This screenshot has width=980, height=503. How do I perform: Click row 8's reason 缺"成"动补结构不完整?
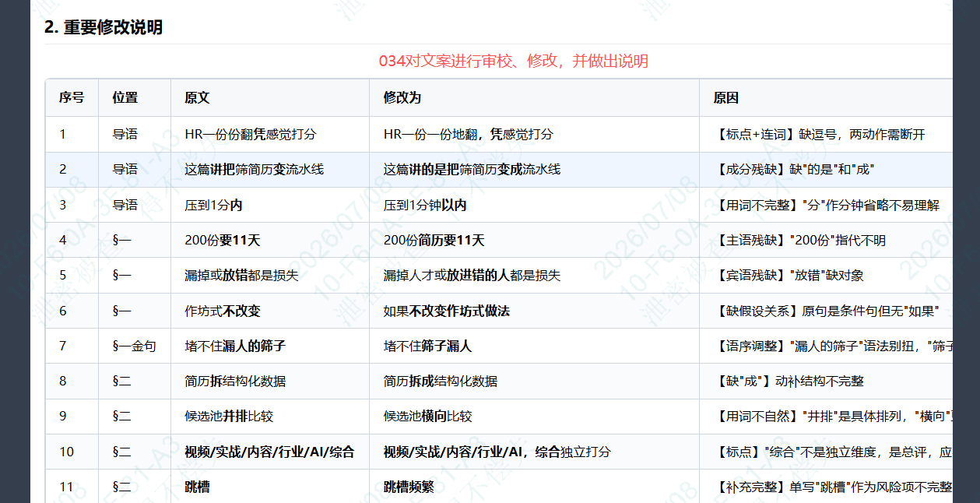point(789,382)
